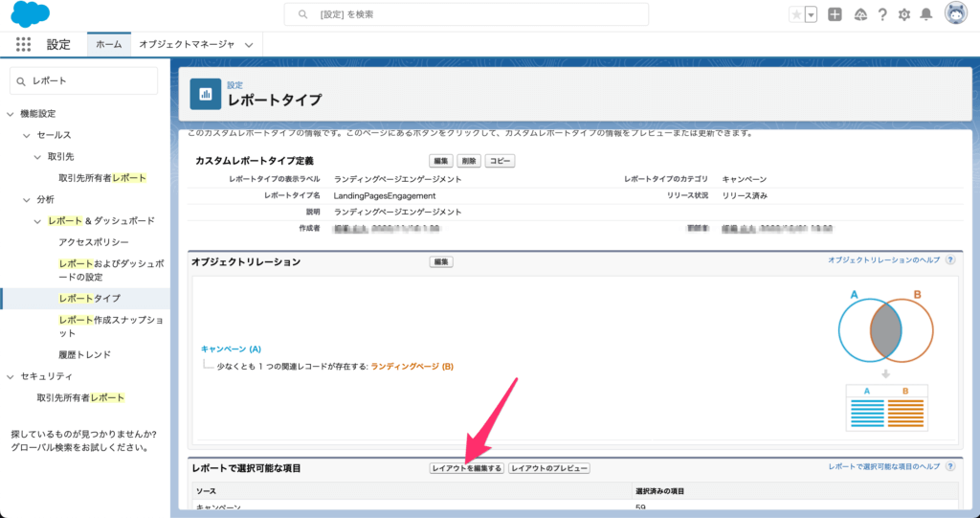Click help icon beside オブジェクトリレーションのヘルプ
This screenshot has width=980, height=518.
click(x=950, y=259)
